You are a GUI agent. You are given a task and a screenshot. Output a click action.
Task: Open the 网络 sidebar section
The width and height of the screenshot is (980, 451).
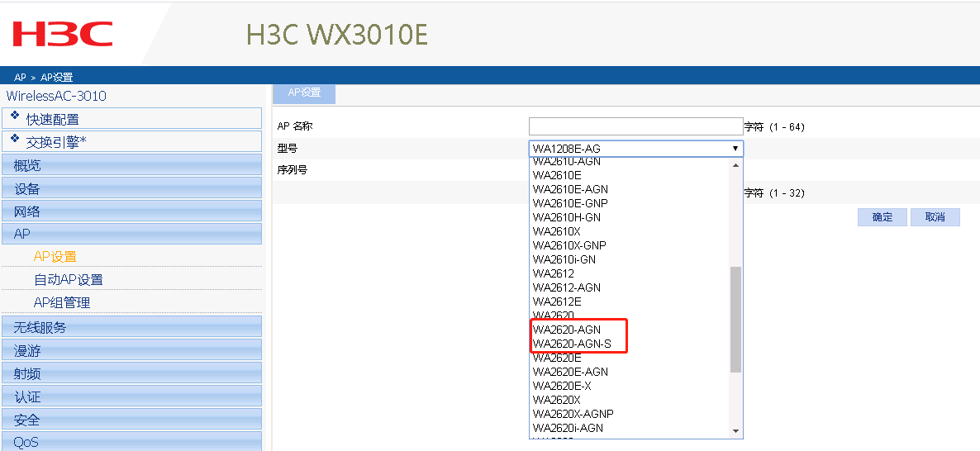(132, 211)
